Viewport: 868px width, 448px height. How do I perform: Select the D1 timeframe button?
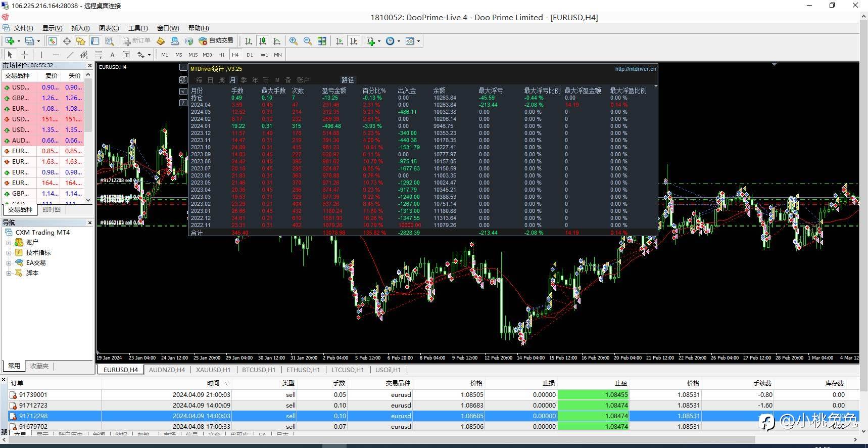[x=250, y=55]
